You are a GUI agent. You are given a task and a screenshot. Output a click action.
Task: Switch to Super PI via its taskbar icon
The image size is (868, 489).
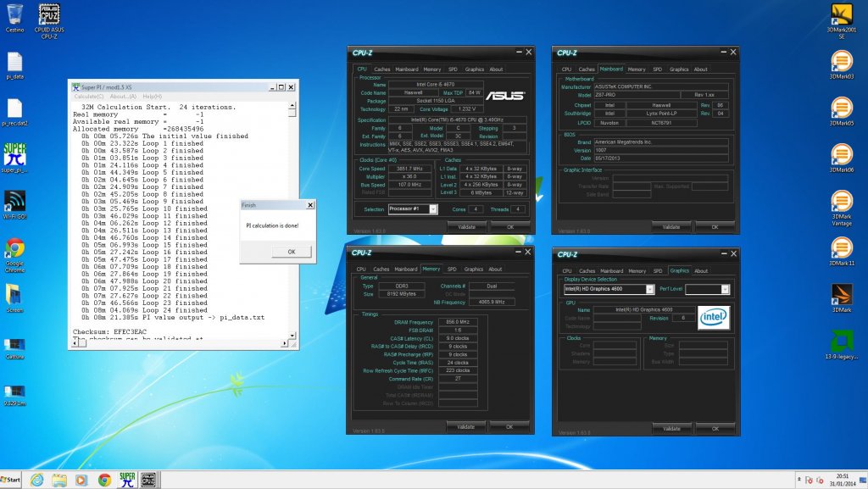pyautogui.click(x=127, y=480)
